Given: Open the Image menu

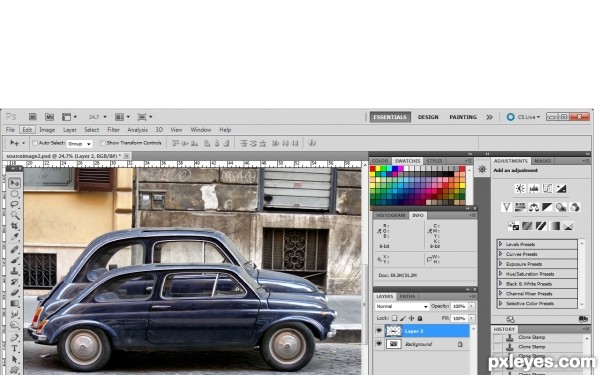Looking at the screenshot, I should (47, 130).
